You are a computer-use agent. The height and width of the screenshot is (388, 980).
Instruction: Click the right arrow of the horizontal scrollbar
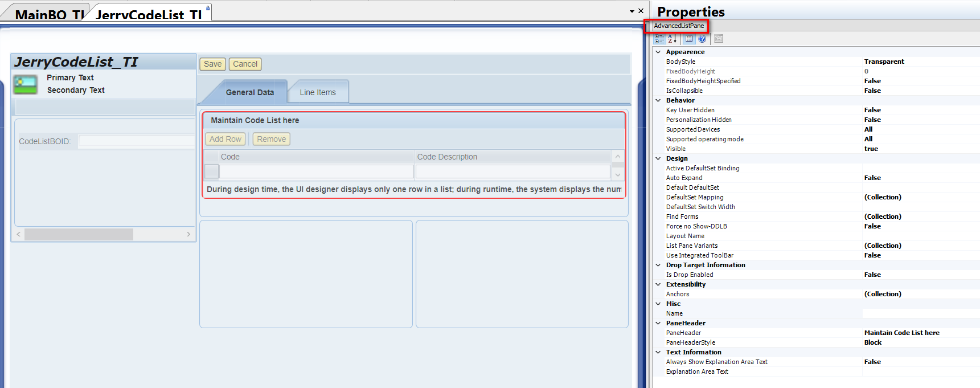coord(188,234)
